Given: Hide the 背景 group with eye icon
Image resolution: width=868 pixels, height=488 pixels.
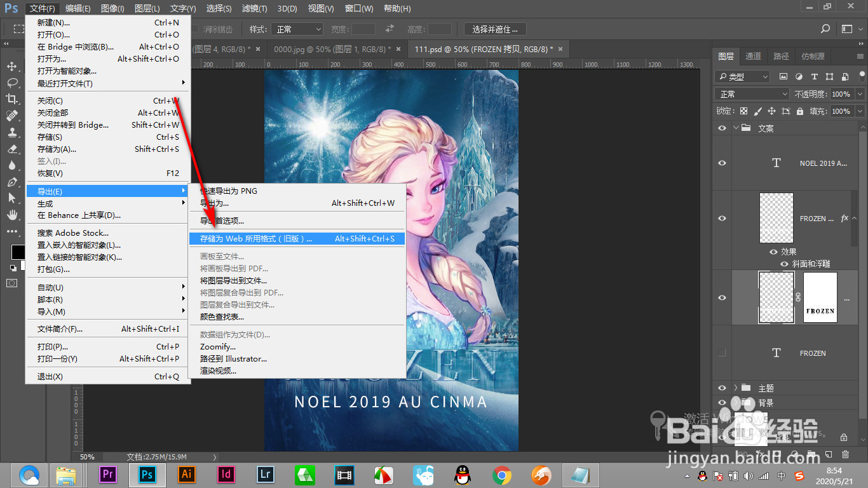Looking at the screenshot, I should click(722, 403).
